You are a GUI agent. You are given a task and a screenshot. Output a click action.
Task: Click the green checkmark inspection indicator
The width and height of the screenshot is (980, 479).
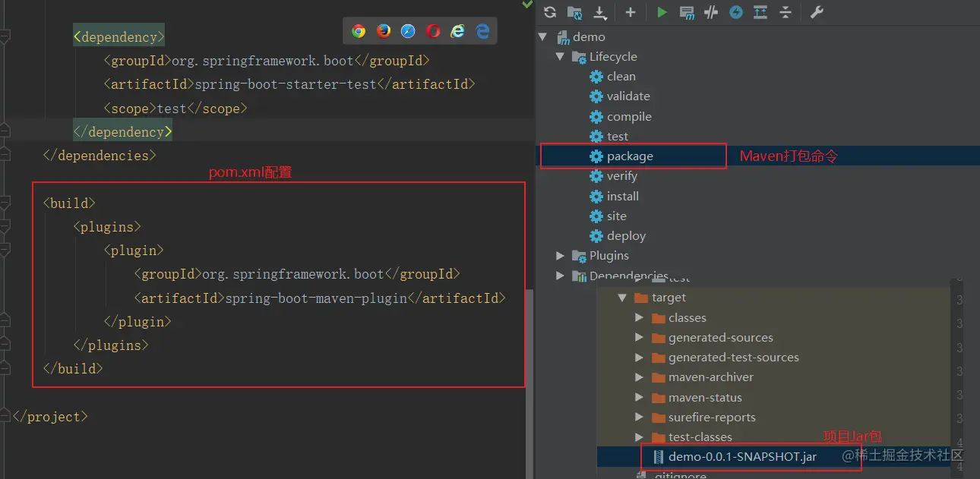click(528, 5)
